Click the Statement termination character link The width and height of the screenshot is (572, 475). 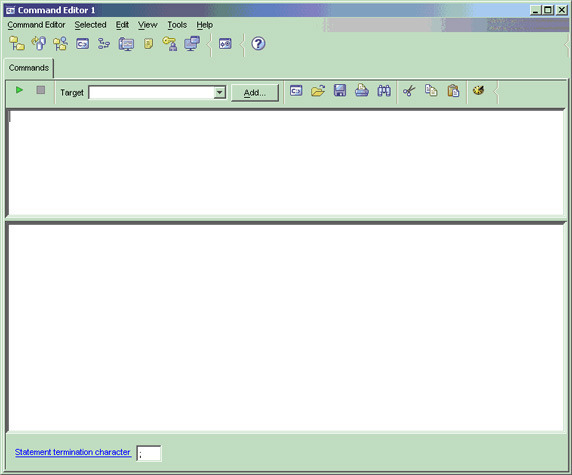point(73,452)
